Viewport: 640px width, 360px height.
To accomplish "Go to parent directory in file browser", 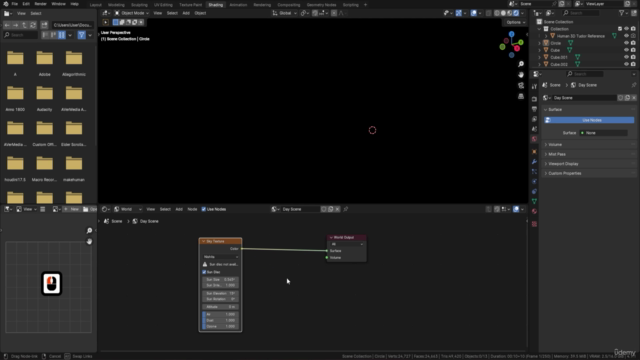I will point(24,25).
